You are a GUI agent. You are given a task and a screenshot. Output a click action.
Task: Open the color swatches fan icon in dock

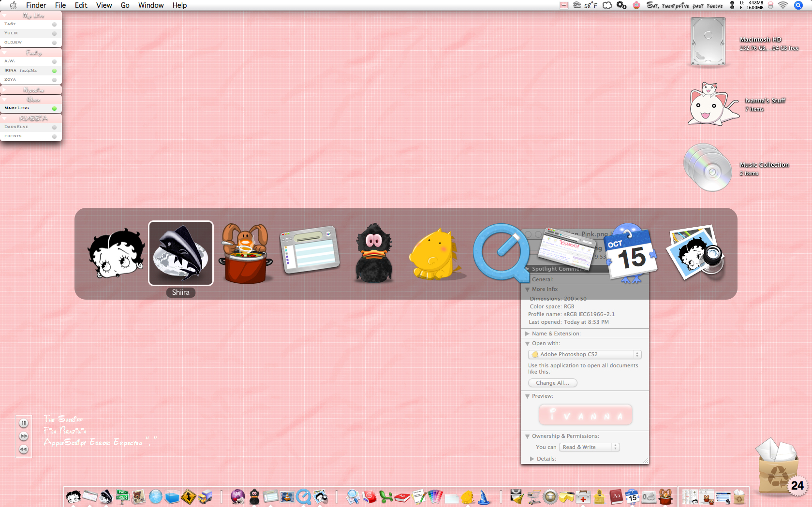[x=435, y=496]
